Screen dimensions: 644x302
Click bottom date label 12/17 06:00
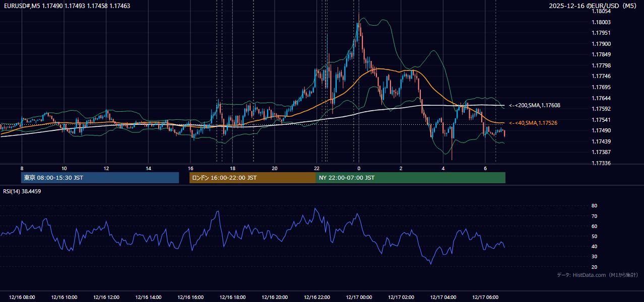coord(485,297)
